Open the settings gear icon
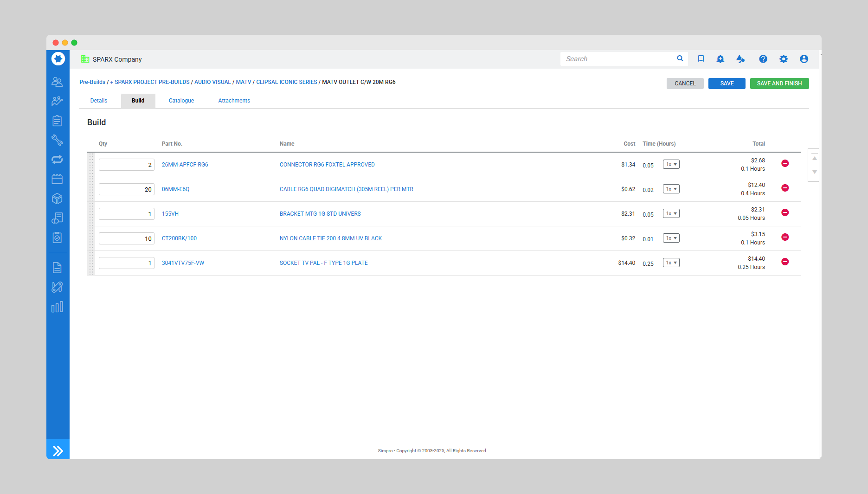Viewport: 868px width, 494px height. (x=783, y=59)
